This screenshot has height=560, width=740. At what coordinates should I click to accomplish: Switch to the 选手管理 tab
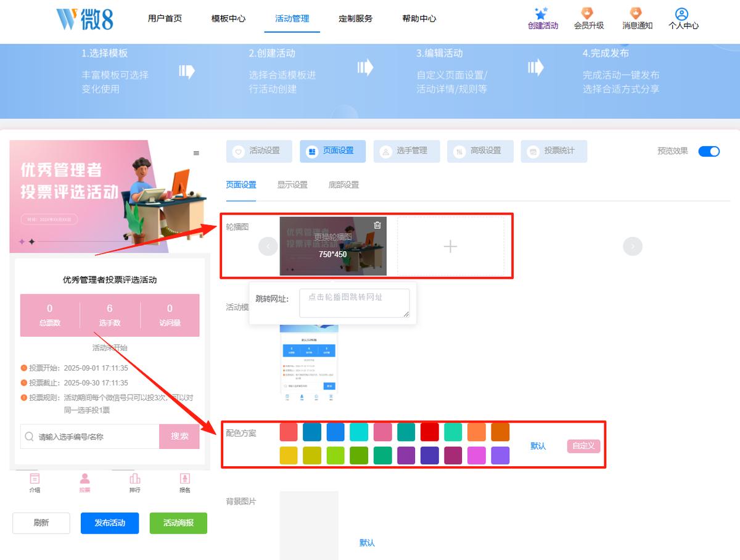406,151
